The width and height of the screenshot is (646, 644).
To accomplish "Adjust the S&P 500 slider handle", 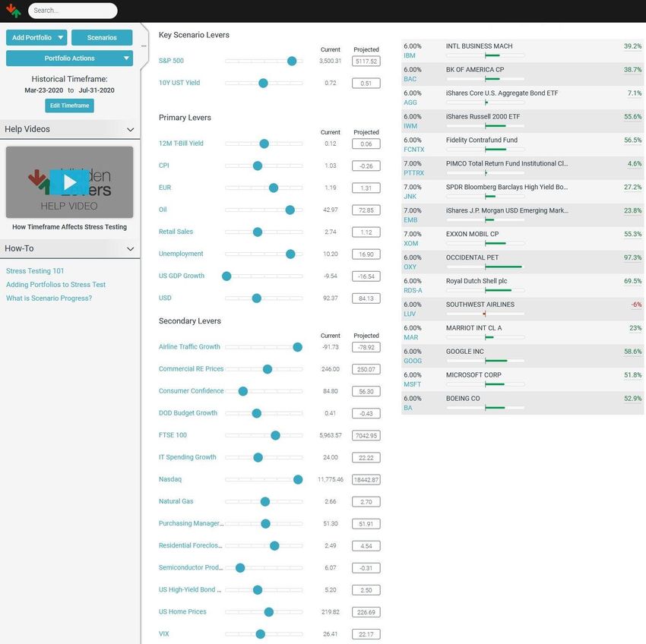I will (292, 61).
